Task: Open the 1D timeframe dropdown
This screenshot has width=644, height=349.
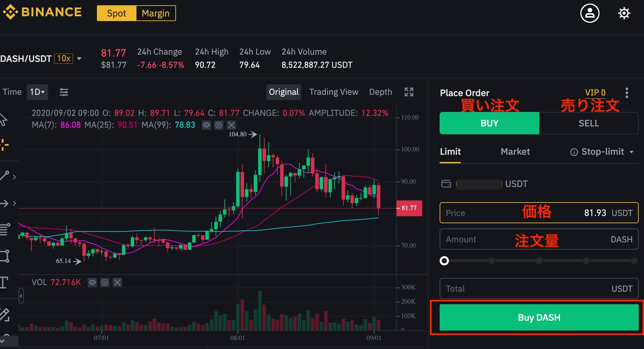Action: [37, 92]
